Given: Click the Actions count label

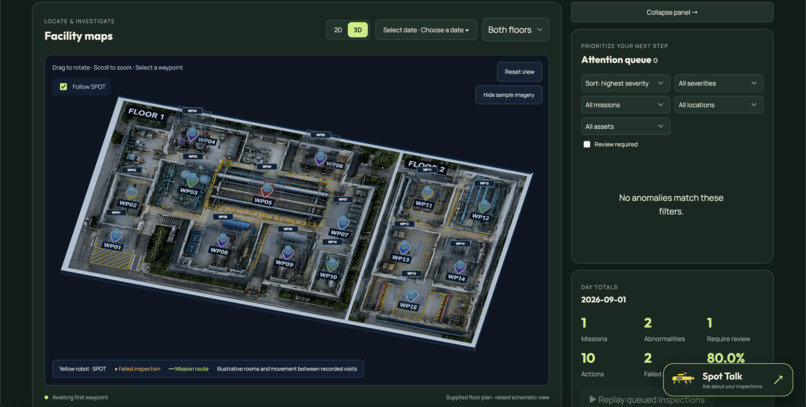Looking at the screenshot, I should pyautogui.click(x=593, y=374).
